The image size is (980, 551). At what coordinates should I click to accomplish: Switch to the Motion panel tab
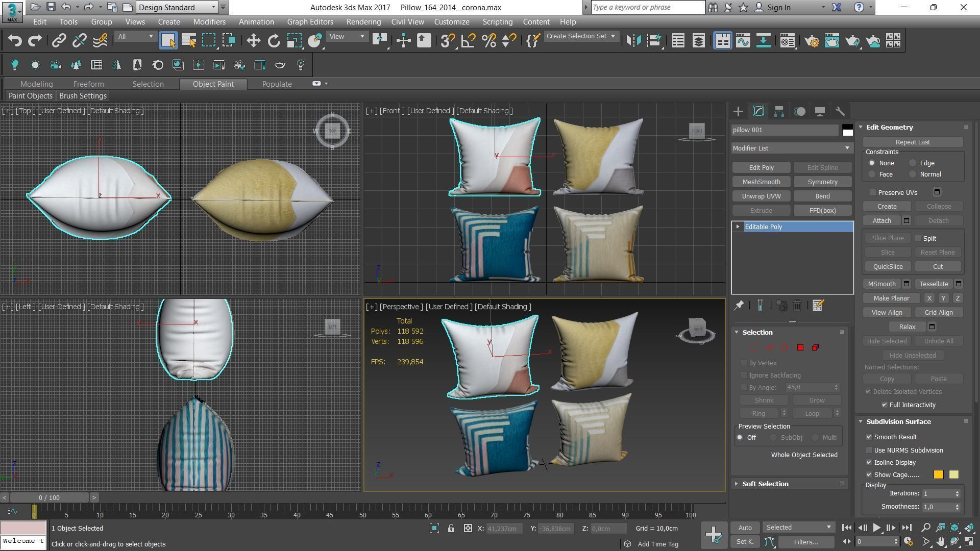click(x=799, y=111)
